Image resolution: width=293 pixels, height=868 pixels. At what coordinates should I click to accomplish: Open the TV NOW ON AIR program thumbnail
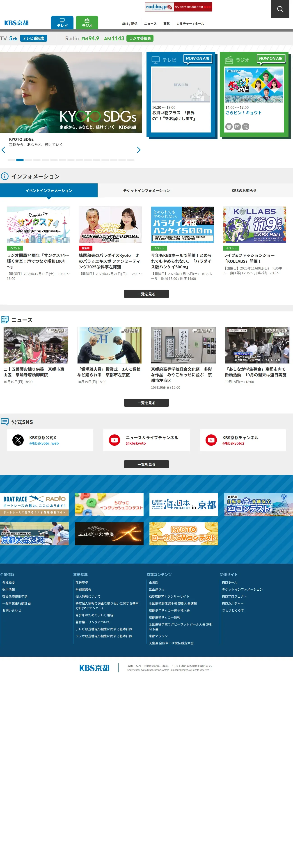coord(181,85)
